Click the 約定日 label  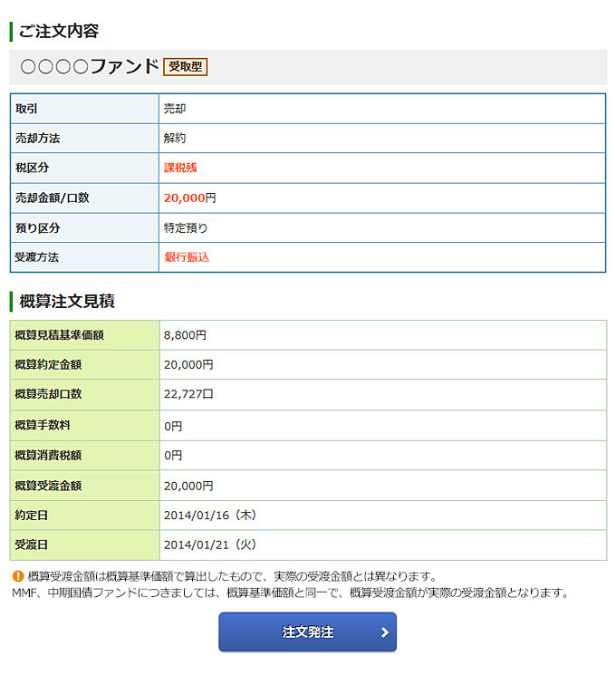click(x=32, y=515)
